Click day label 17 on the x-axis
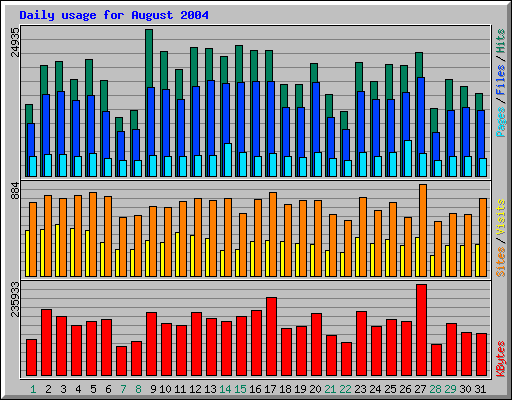This screenshot has width=512, height=400. click(270, 389)
